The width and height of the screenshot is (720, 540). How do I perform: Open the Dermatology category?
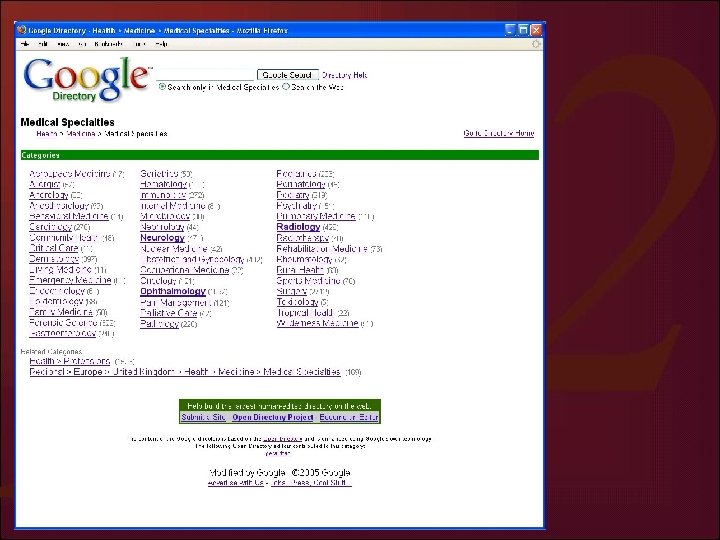coord(54,259)
